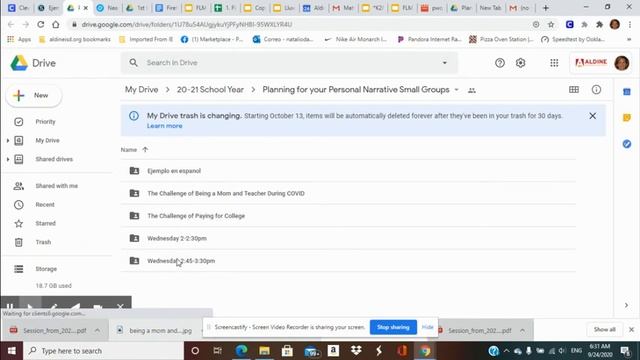Open Shared with me
640x360 pixels.
[56, 186]
